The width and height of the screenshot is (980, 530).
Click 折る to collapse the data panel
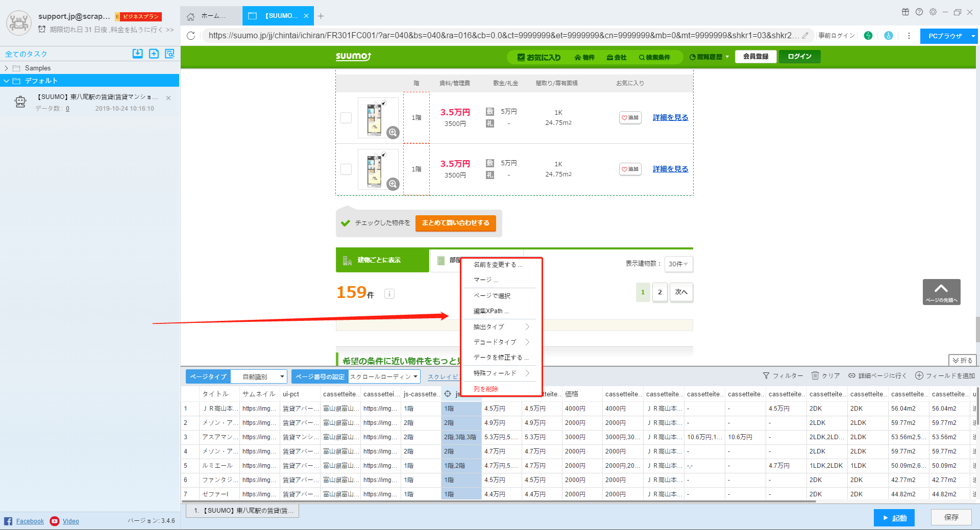tap(962, 360)
